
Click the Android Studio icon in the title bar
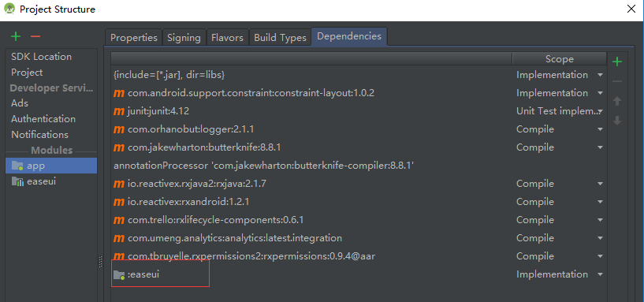point(9,9)
